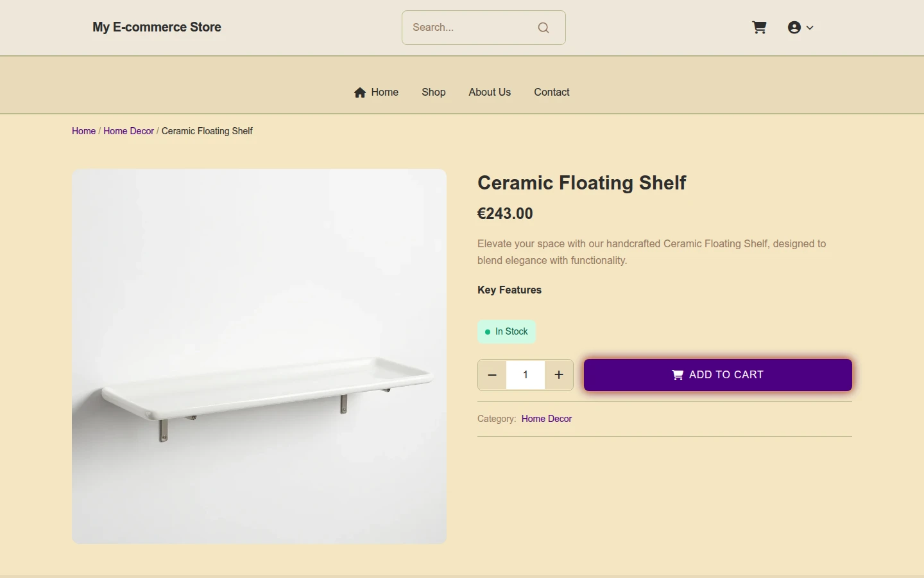924x578 pixels.
Task: Click the product description paragraph
Action: [652, 252]
